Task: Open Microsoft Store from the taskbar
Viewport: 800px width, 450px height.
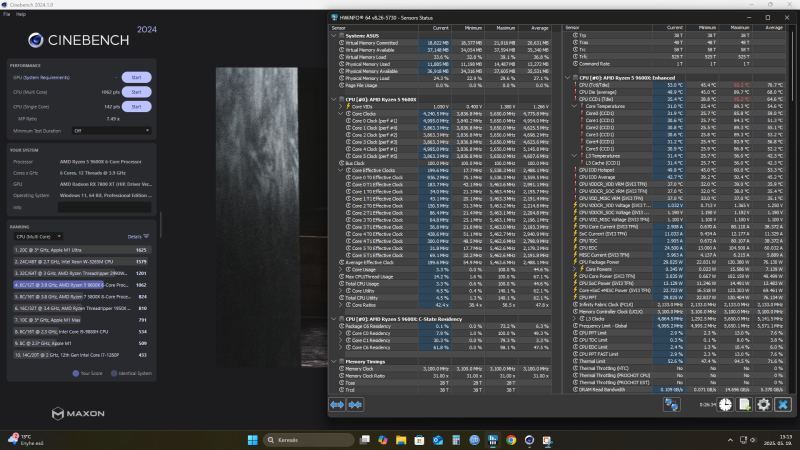Action: pos(419,440)
